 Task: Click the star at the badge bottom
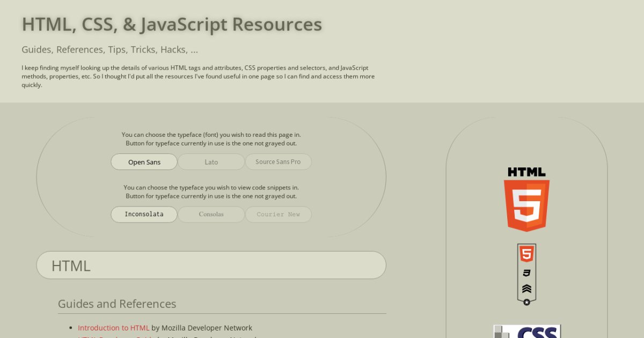[x=526, y=302]
